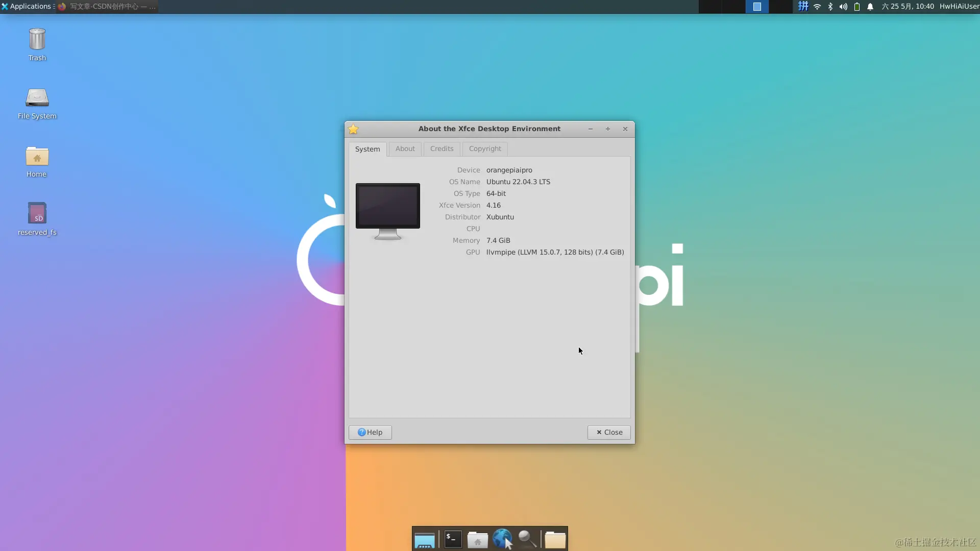This screenshot has height=551, width=980.
Task: Click the web browser globe dock icon
Action: (502, 539)
